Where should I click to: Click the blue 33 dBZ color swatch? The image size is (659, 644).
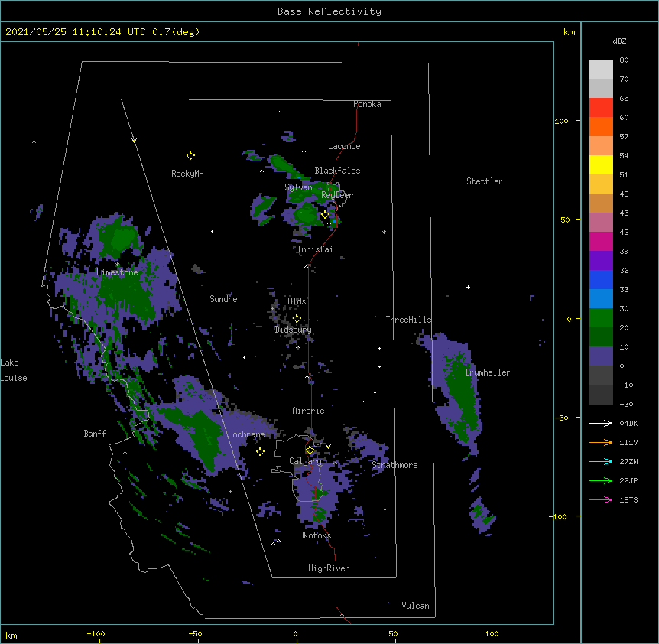[601, 279]
